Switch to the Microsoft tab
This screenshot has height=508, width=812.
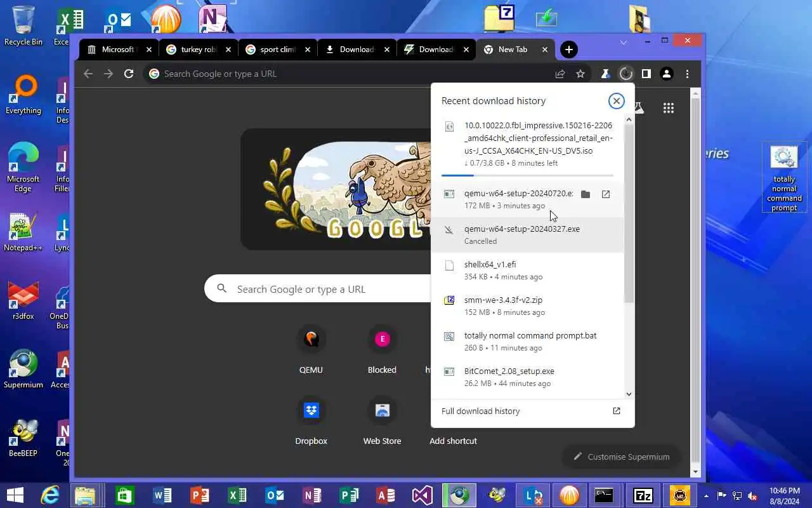tap(118, 50)
